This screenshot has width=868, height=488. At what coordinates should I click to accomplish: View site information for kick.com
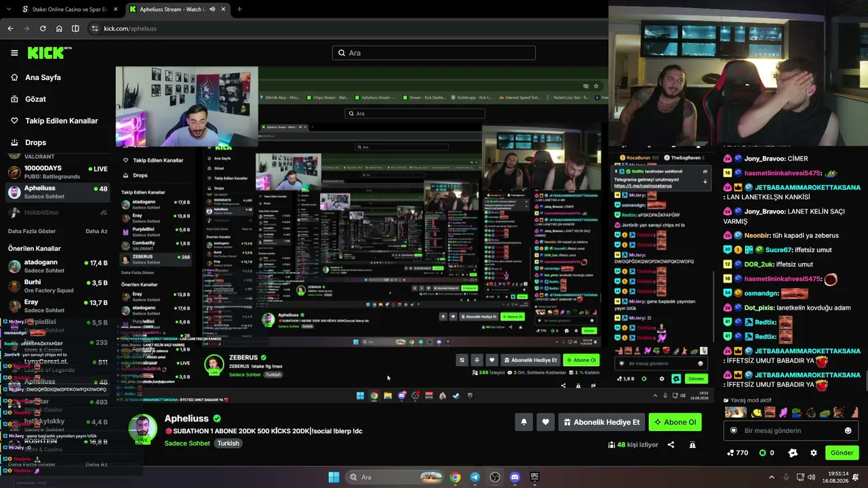click(94, 28)
